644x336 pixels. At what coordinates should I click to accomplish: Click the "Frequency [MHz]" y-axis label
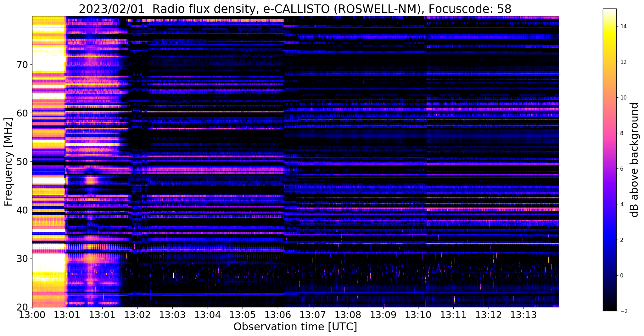[8, 162]
